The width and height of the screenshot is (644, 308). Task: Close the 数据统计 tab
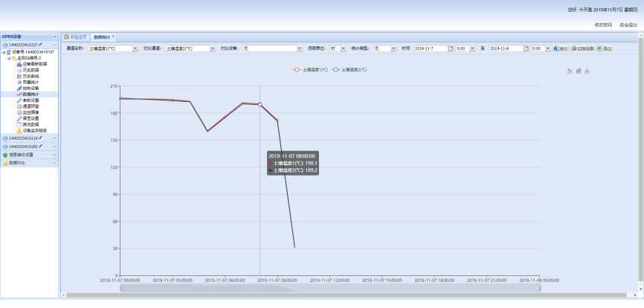click(x=113, y=36)
